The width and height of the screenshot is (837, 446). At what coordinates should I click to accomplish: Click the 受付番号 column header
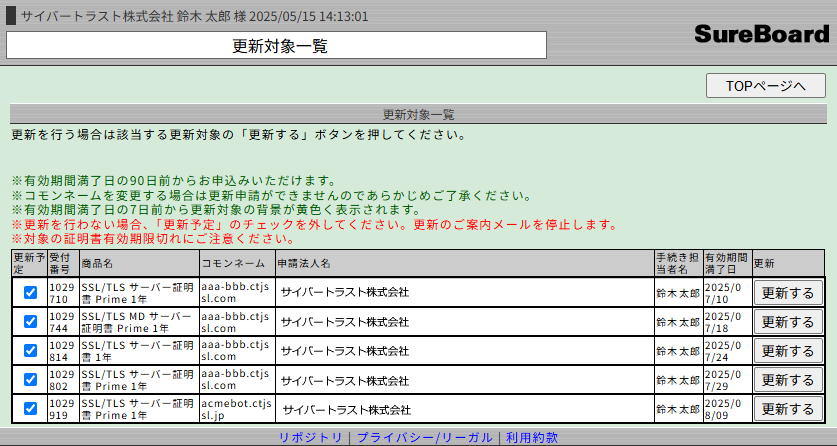(x=62, y=263)
